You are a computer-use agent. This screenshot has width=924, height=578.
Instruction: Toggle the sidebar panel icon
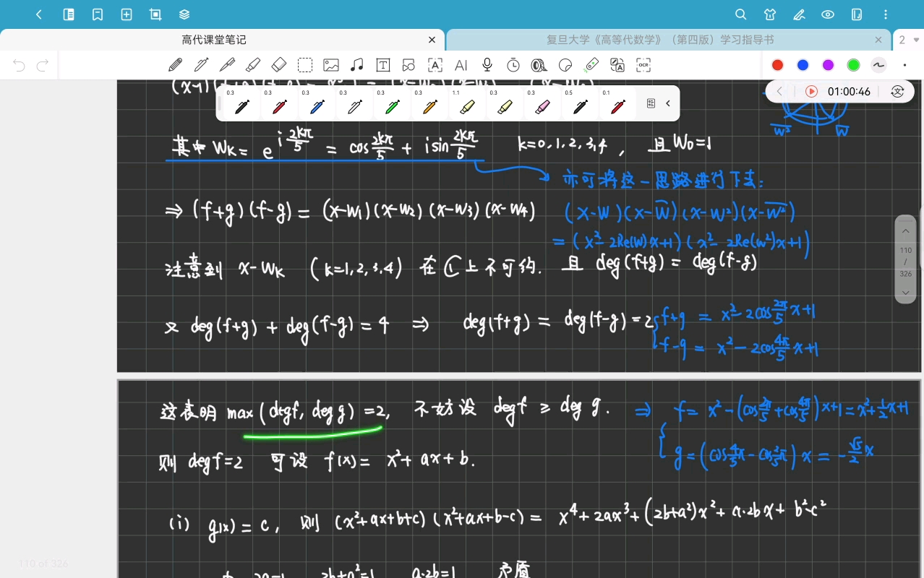pyautogui.click(x=69, y=14)
